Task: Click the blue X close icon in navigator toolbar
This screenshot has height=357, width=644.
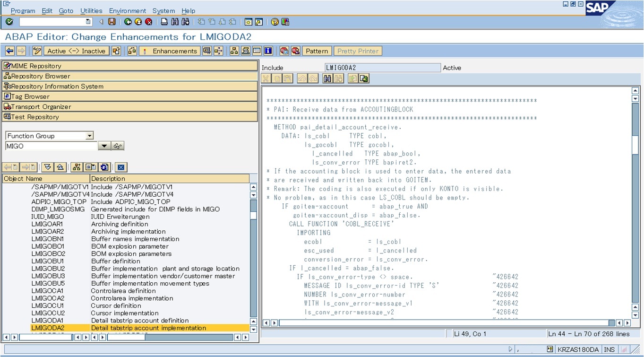Action: click(121, 167)
